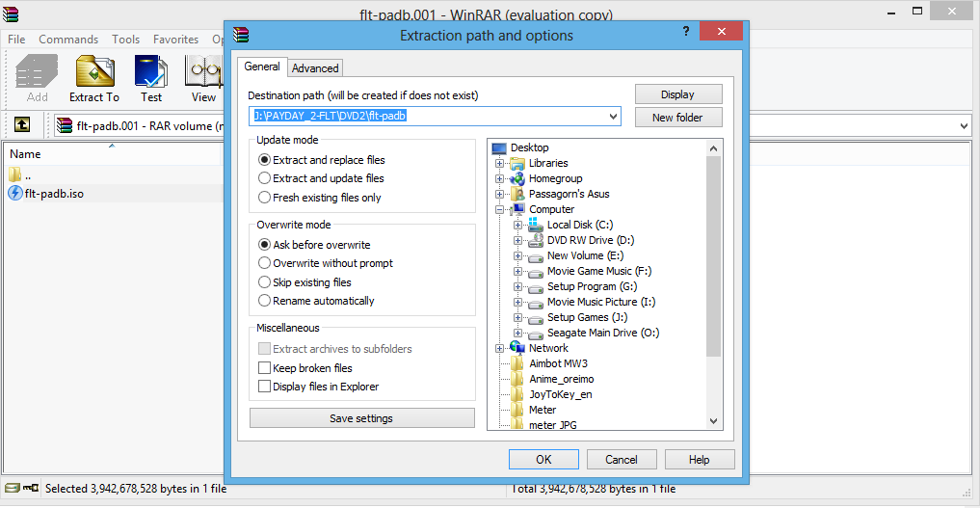This screenshot has width=980, height=508.
Task: Click the RAR volume icon in address bar
Action: pyautogui.click(x=65, y=125)
